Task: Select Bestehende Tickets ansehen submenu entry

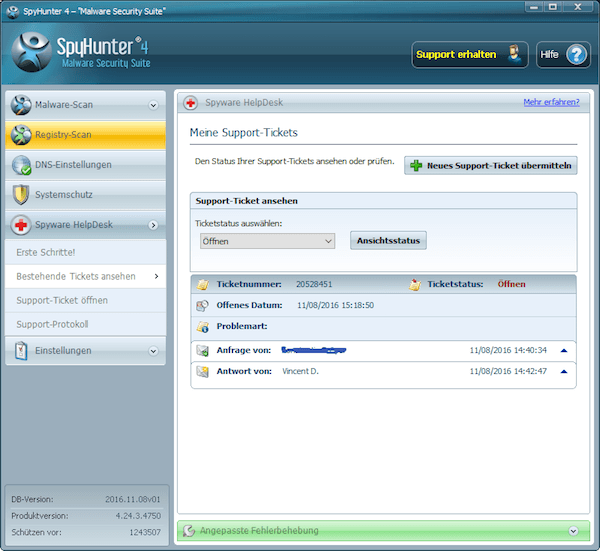Action: pos(86,276)
